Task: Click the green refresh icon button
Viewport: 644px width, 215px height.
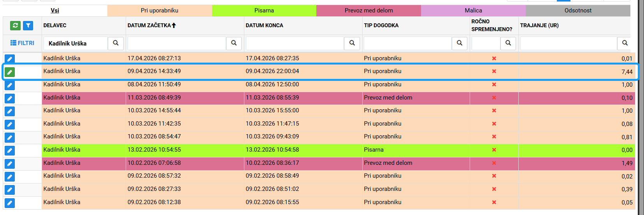Action: pos(15,26)
